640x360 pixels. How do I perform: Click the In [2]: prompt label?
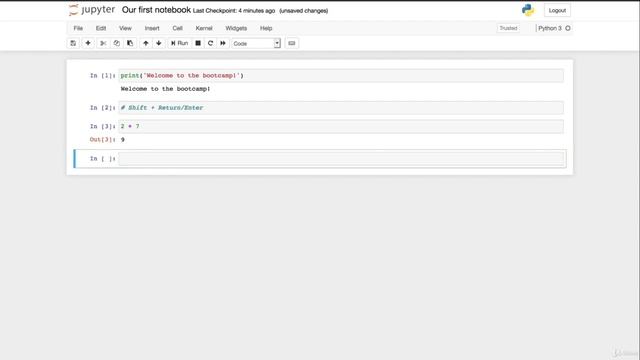tap(102, 108)
